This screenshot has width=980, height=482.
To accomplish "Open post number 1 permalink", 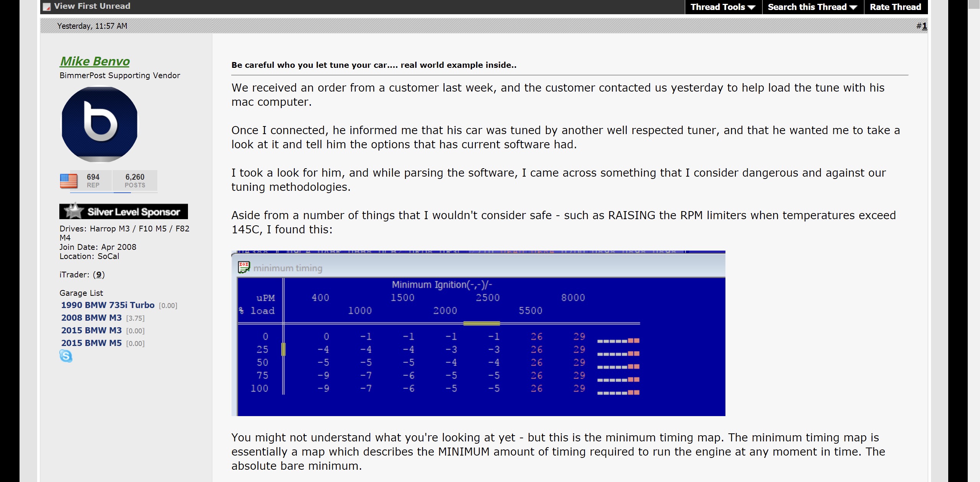I will (x=924, y=26).
